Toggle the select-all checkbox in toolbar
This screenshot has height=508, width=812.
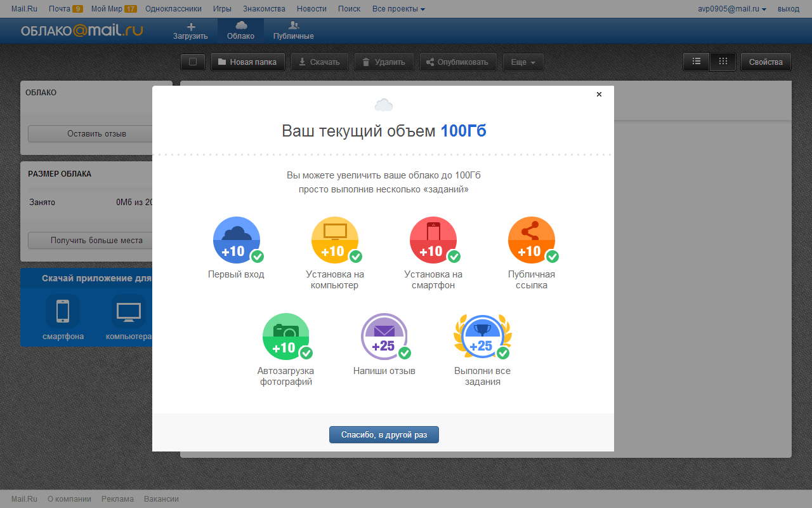[x=193, y=62]
